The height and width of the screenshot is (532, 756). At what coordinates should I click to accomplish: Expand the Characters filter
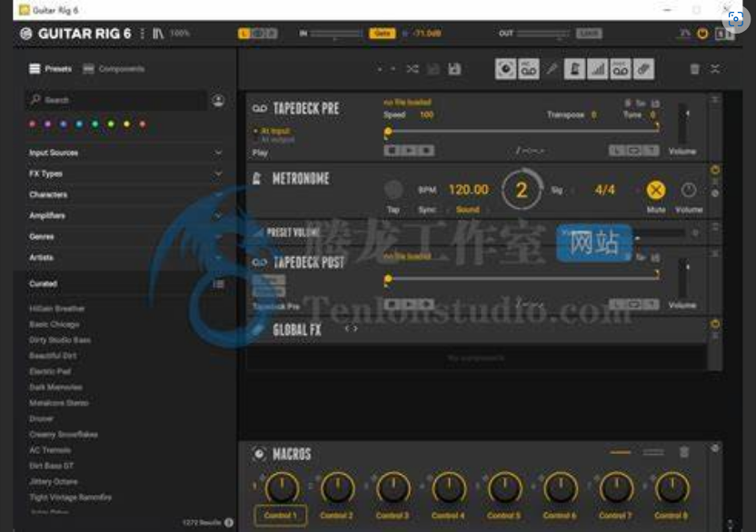[x=124, y=194]
